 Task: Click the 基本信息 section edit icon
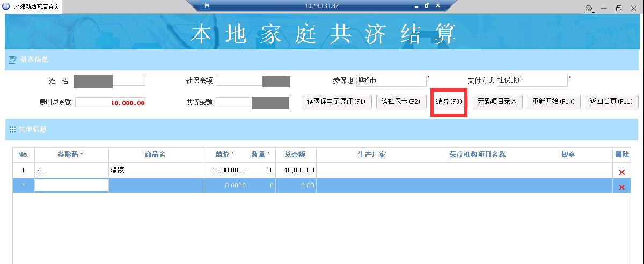point(12,60)
